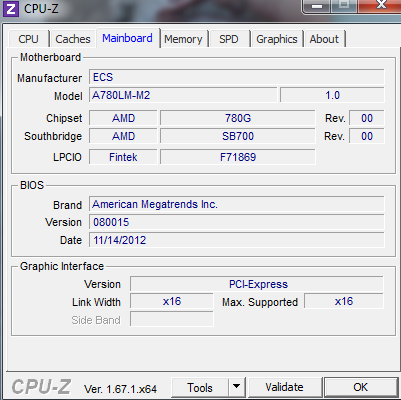This screenshot has width=401, height=400.
Task: Select the F71869 LPCIO value
Action: click(238, 157)
